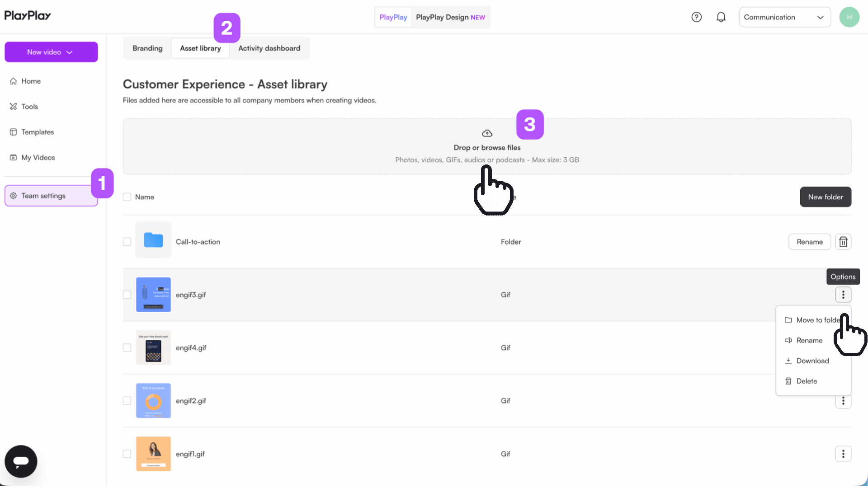Click the engif3.gif file name
868x488 pixels.
point(191,295)
